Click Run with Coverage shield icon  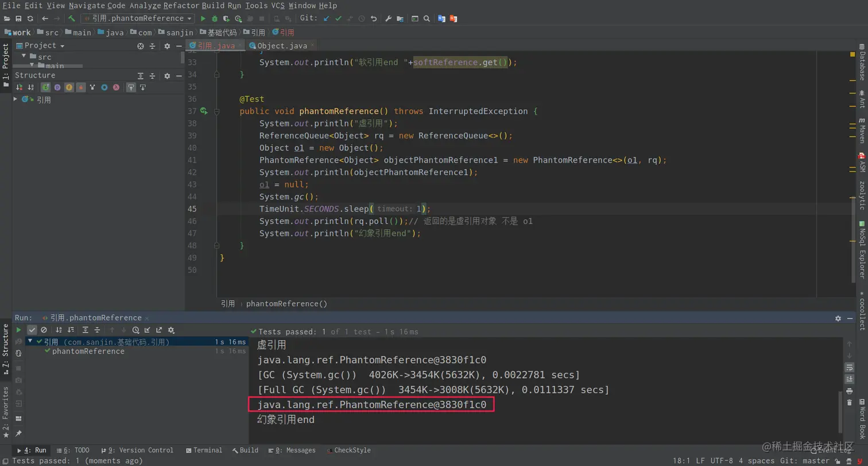coord(226,19)
